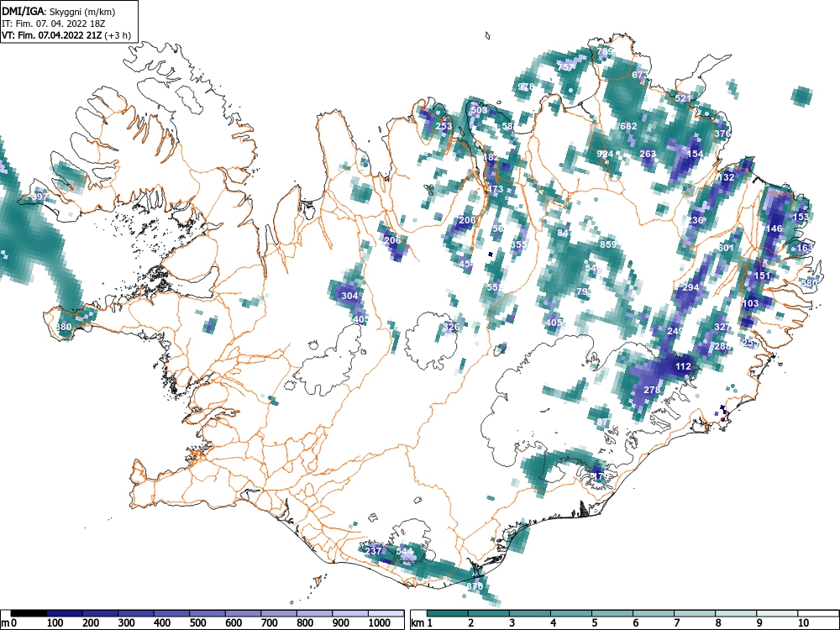840x630 pixels.
Task: Click the 1000 label on the metre legend
Action: click(380, 623)
